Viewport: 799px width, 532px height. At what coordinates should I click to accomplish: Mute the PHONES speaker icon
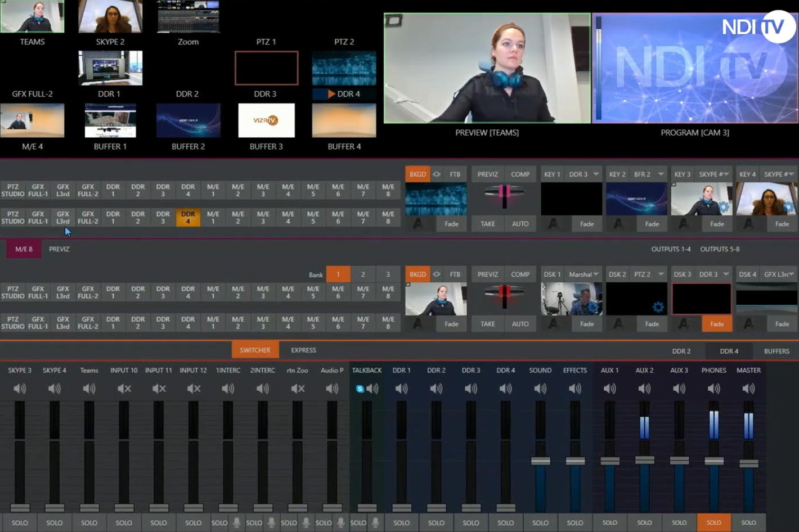(x=713, y=389)
